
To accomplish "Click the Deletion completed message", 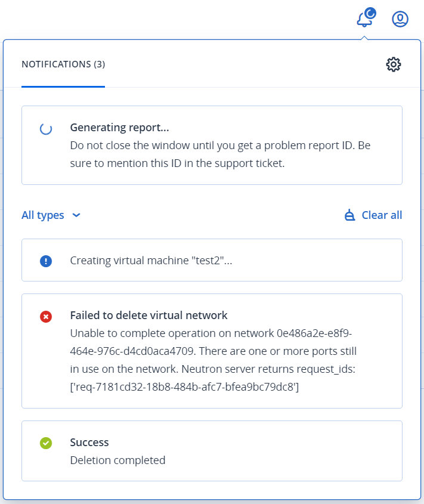I will click(117, 460).
